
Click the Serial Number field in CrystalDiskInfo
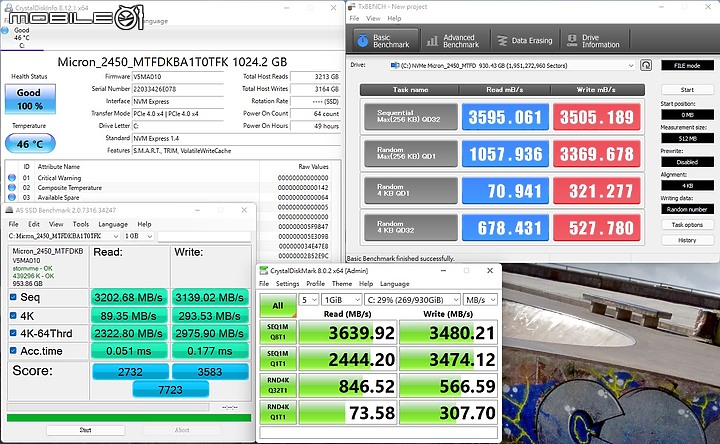click(178, 89)
